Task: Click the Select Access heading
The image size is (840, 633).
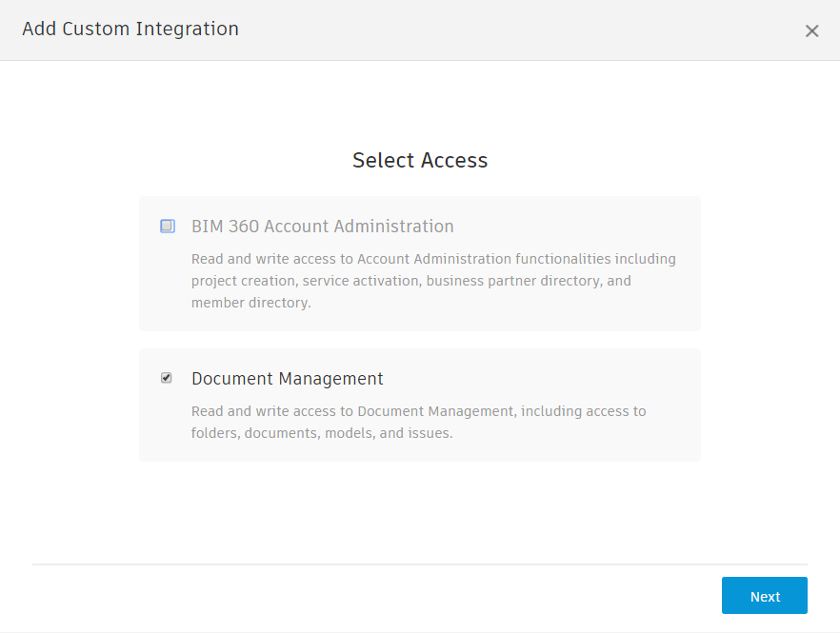Action: pos(420,160)
